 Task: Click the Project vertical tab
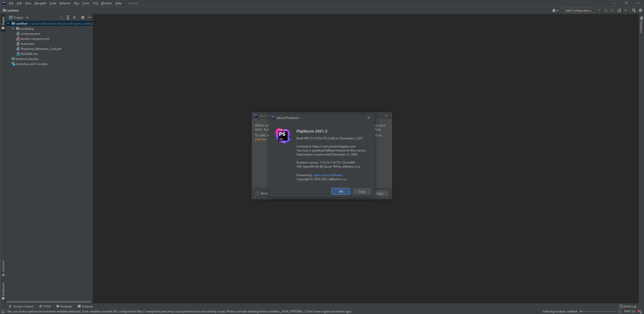coord(3,23)
